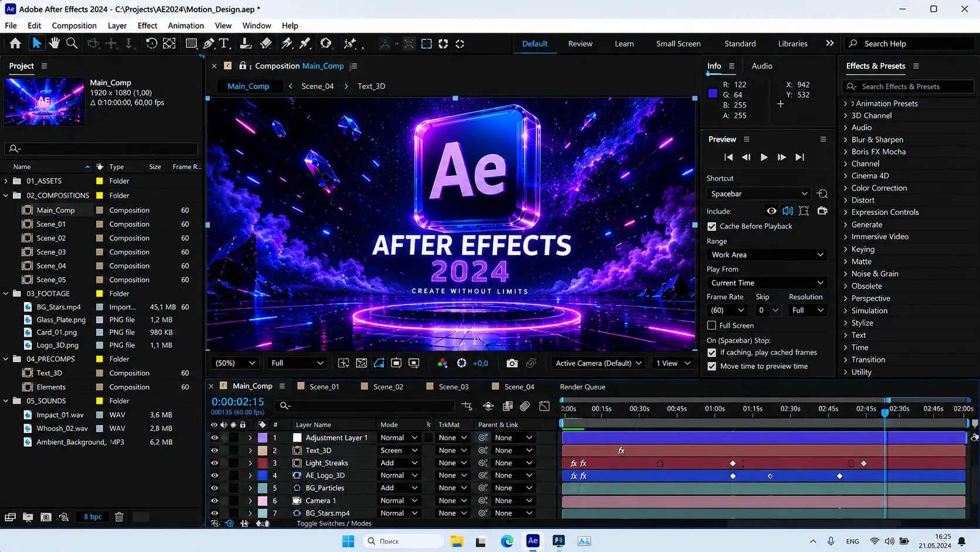This screenshot has height=552, width=980.
Task: Select the Selection arrow tool
Action: [36, 43]
